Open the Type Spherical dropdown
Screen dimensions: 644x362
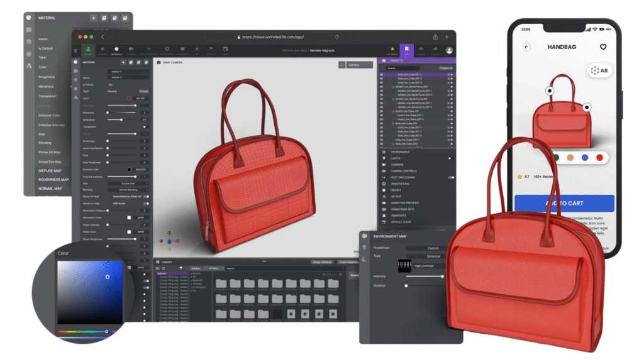tap(434, 256)
